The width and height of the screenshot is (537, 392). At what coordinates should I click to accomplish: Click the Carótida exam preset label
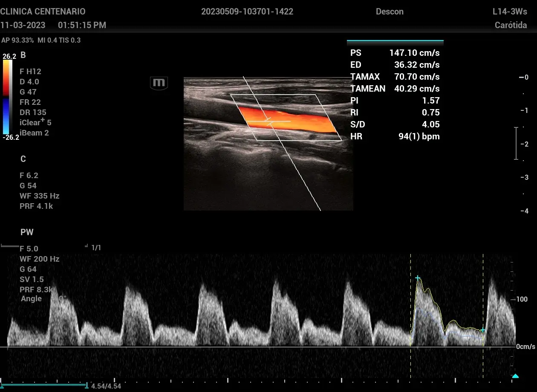[x=511, y=25]
